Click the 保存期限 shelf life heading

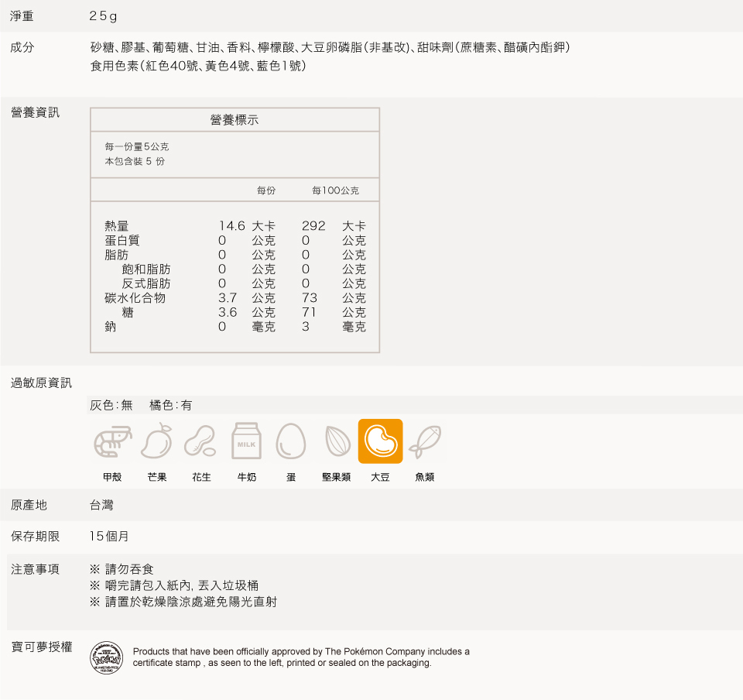tap(35, 537)
